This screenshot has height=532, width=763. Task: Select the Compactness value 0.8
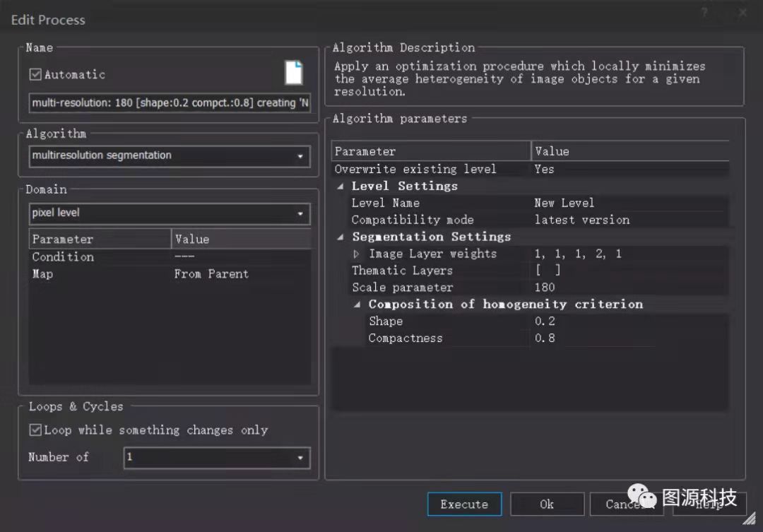tap(544, 338)
